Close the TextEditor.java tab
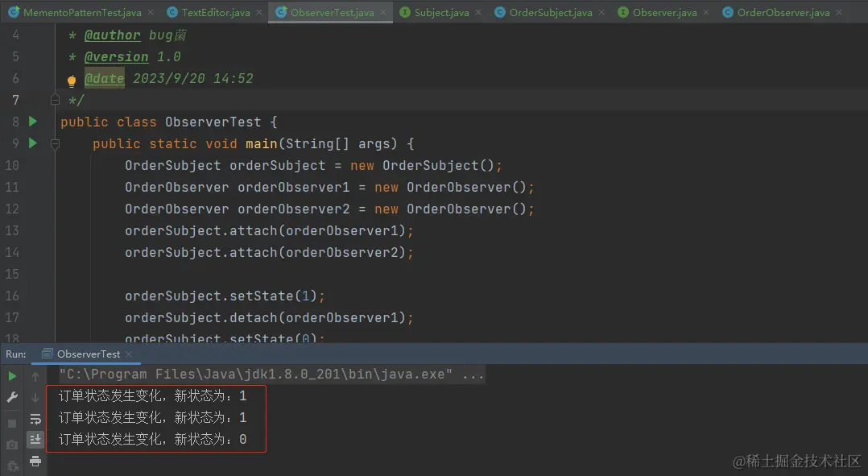This screenshot has height=476, width=868. 259,12
